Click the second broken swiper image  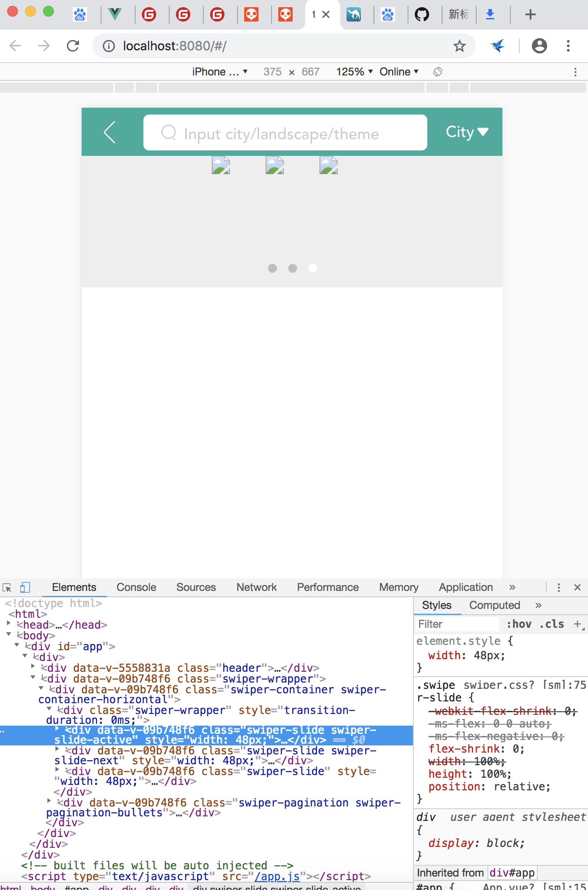click(x=275, y=165)
